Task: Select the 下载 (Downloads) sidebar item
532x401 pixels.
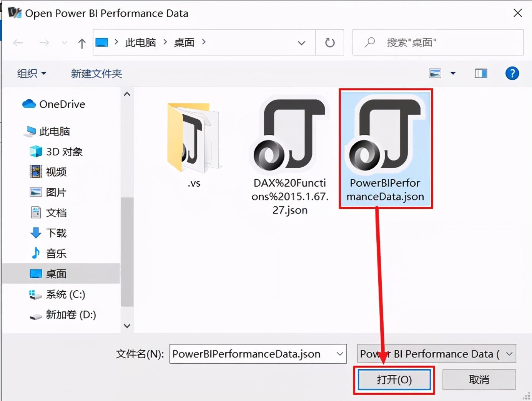Action: (56, 233)
